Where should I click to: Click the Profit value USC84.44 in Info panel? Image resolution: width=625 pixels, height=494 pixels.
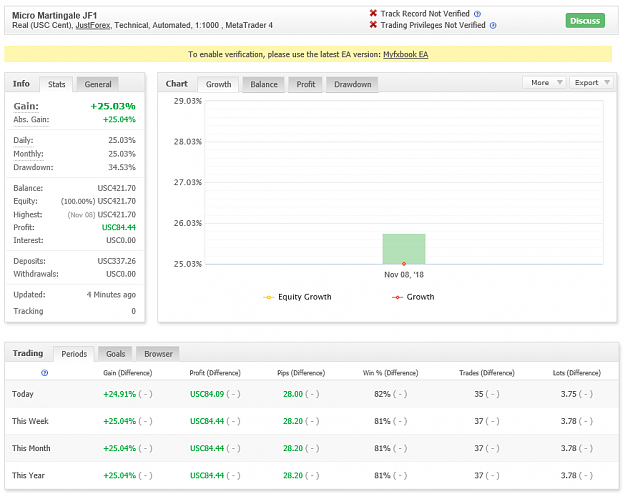point(119,227)
